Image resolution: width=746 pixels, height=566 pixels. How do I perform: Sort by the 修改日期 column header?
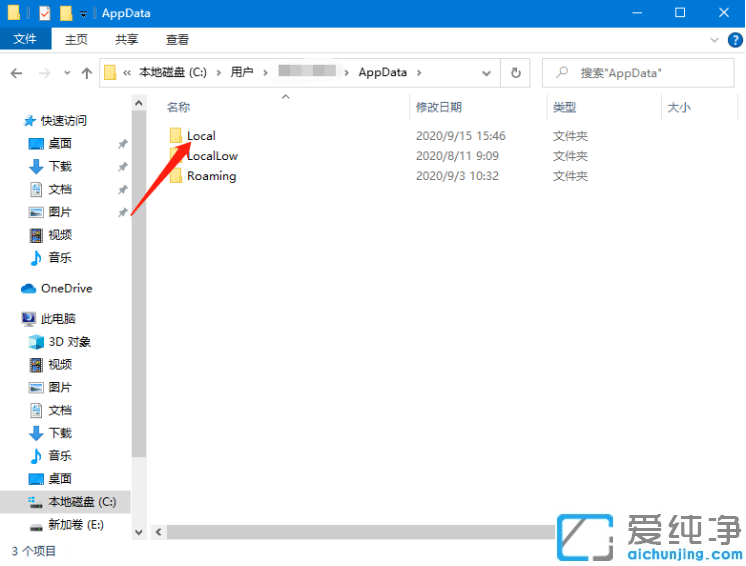(439, 107)
